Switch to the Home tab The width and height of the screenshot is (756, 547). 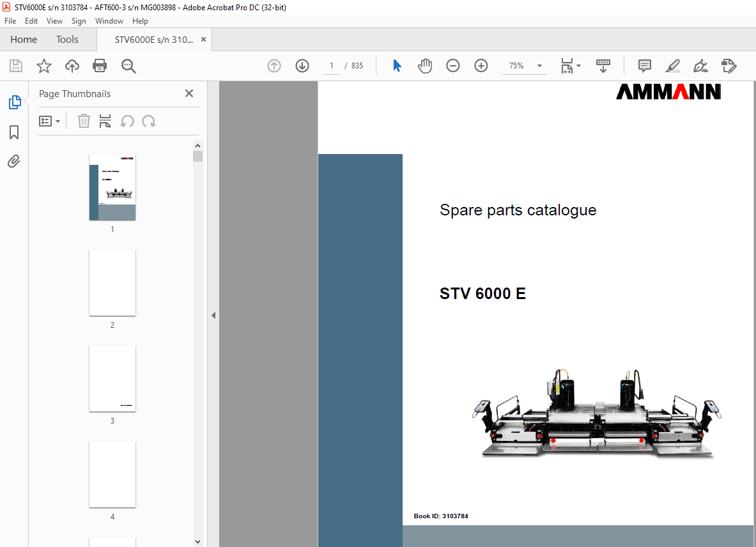click(24, 40)
